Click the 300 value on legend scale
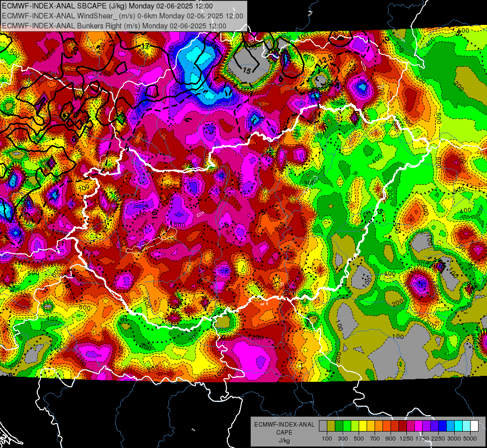The height and width of the screenshot is (448, 487). click(x=343, y=439)
